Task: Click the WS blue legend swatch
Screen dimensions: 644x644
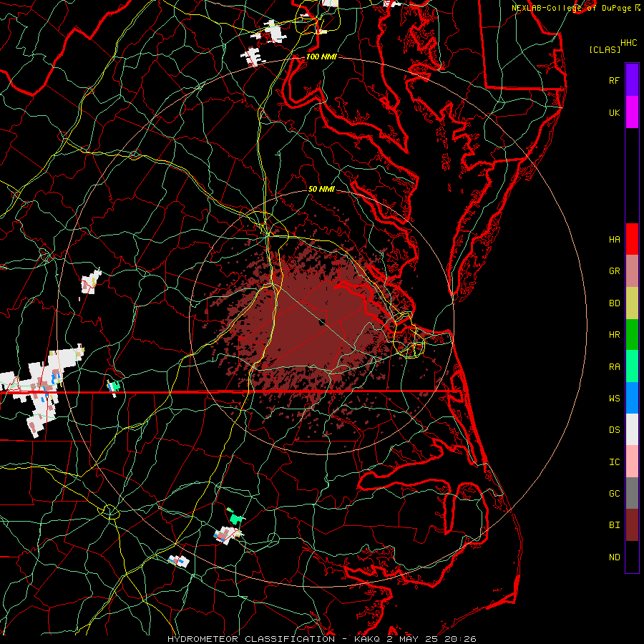Action: [x=632, y=398]
